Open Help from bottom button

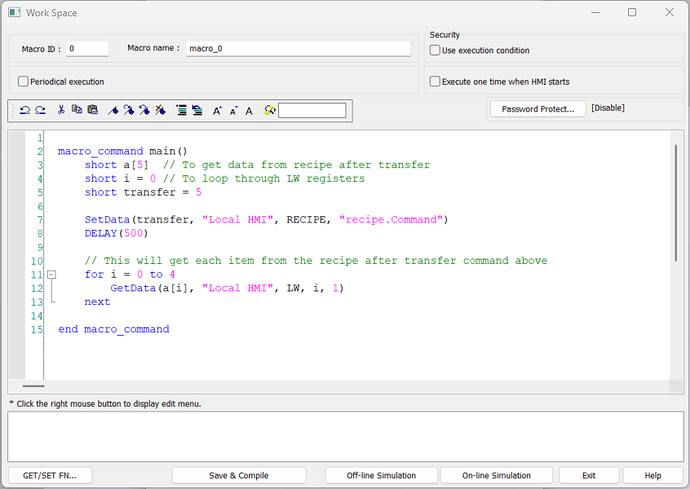[x=653, y=475]
